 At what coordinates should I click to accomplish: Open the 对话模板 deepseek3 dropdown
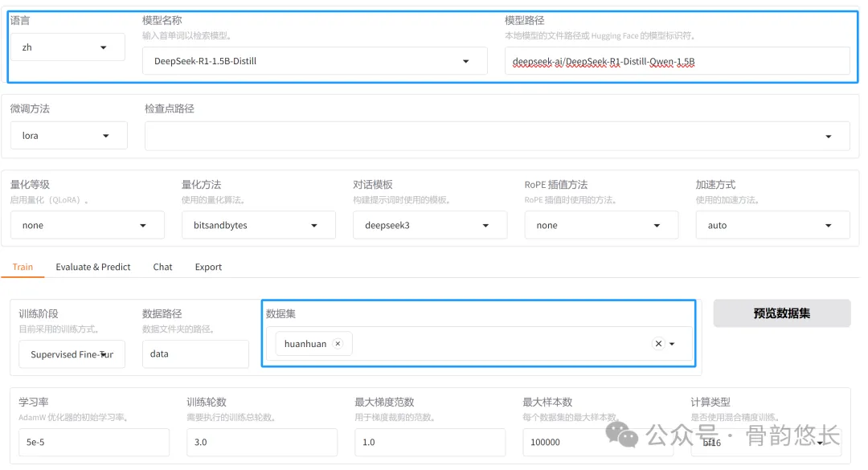(430, 225)
